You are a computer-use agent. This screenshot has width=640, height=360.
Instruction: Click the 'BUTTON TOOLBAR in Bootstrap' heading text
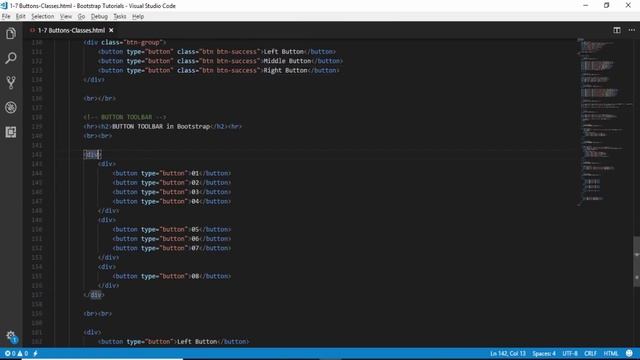point(161,127)
